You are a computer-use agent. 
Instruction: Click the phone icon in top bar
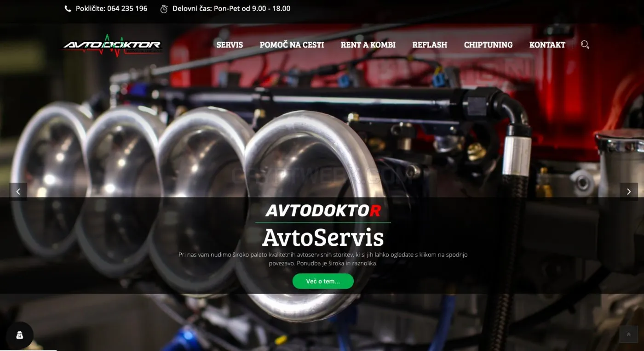68,9
